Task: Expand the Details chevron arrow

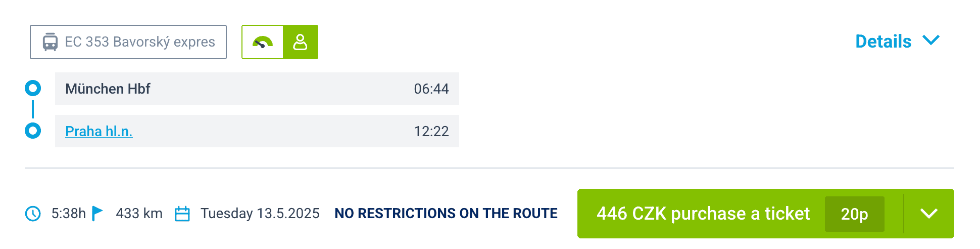Action: click(930, 40)
